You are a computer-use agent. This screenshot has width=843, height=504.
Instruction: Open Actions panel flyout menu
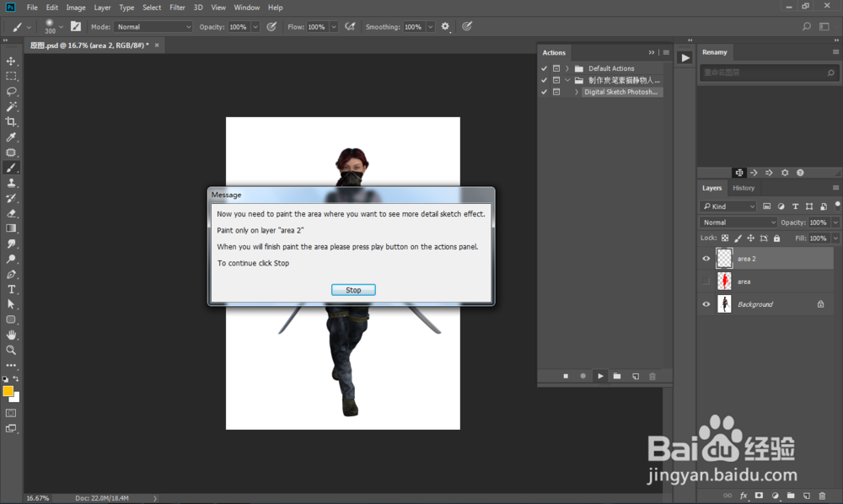click(666, 52)
